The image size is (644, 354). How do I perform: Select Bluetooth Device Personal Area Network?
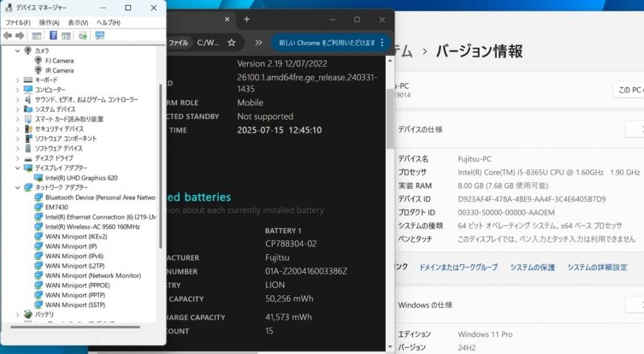tap(100, 197)
